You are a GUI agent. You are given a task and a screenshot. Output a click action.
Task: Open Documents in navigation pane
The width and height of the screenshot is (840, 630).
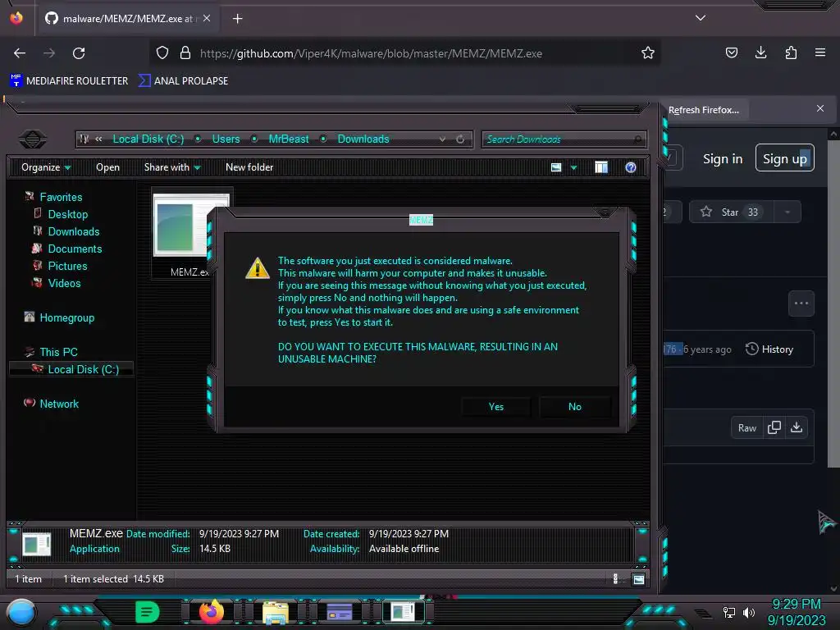coord(75,249)
